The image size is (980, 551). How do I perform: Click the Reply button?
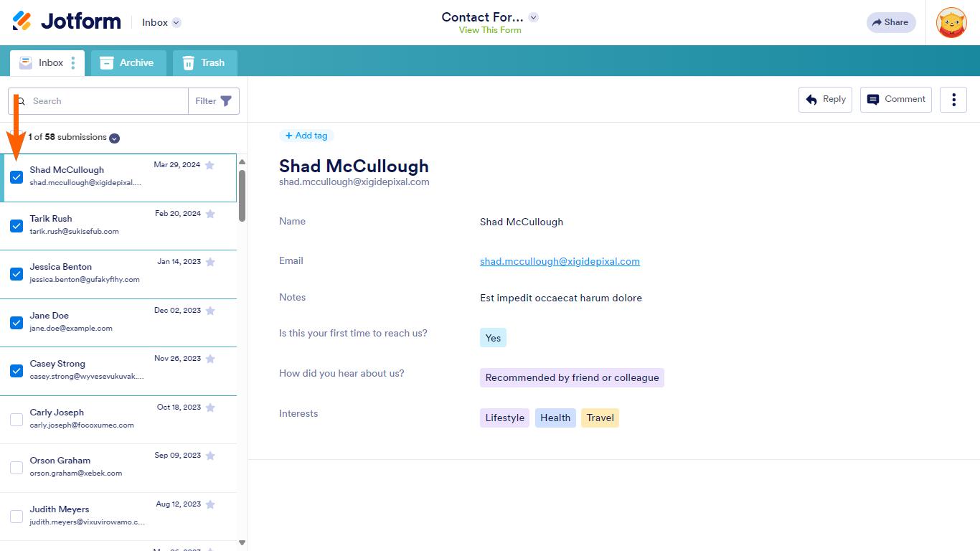click(x=825, y=100)
